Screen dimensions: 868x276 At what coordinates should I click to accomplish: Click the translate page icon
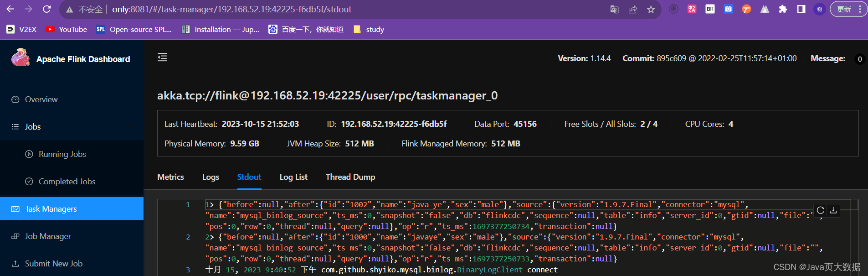click(x=615, y=9)
